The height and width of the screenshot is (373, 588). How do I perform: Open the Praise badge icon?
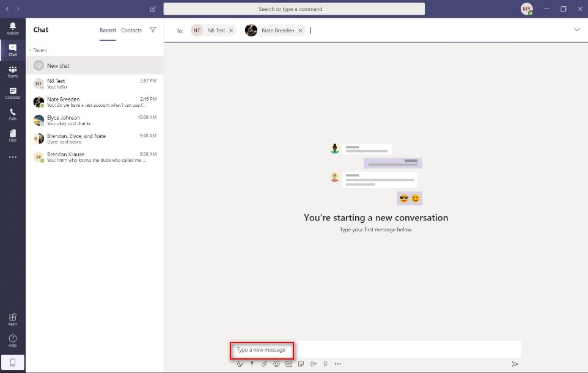[326, 364]
